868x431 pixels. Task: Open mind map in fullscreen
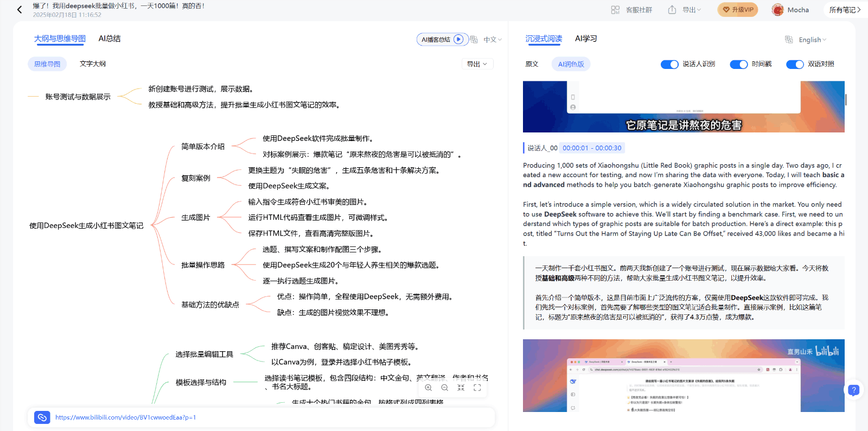(x=477, y=388)
